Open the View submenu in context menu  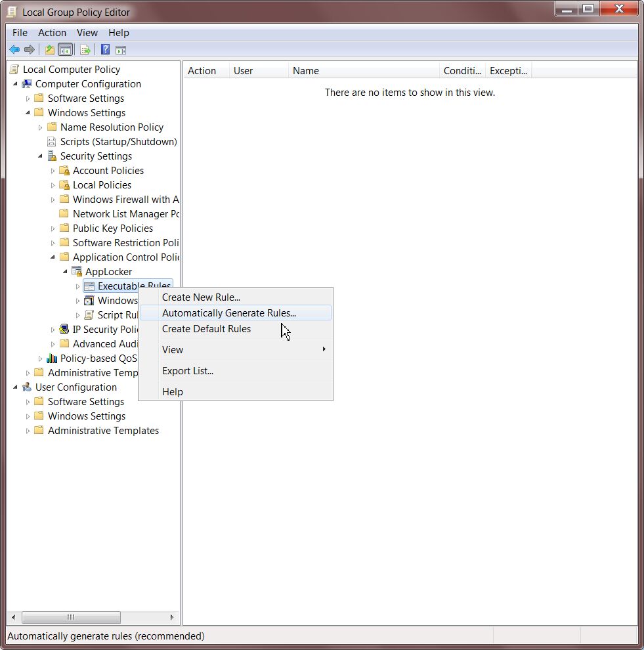(x=236, y=350)
